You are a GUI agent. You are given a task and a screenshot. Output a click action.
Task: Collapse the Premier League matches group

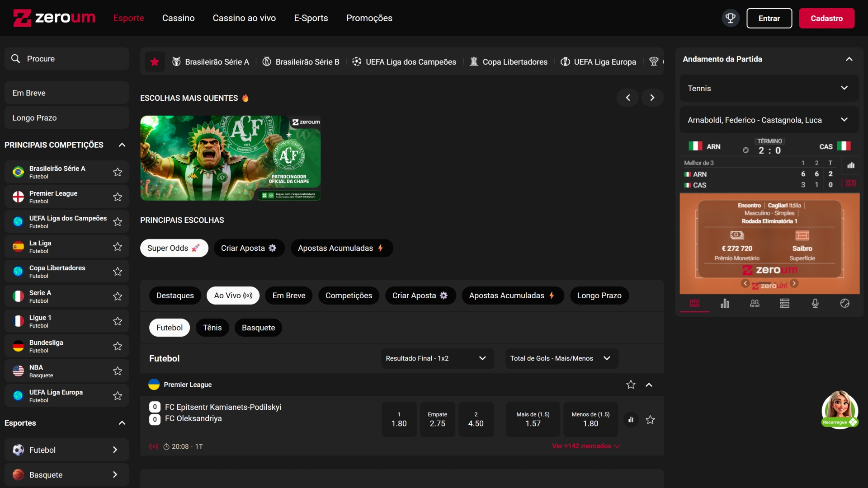(x=649, y=385)
